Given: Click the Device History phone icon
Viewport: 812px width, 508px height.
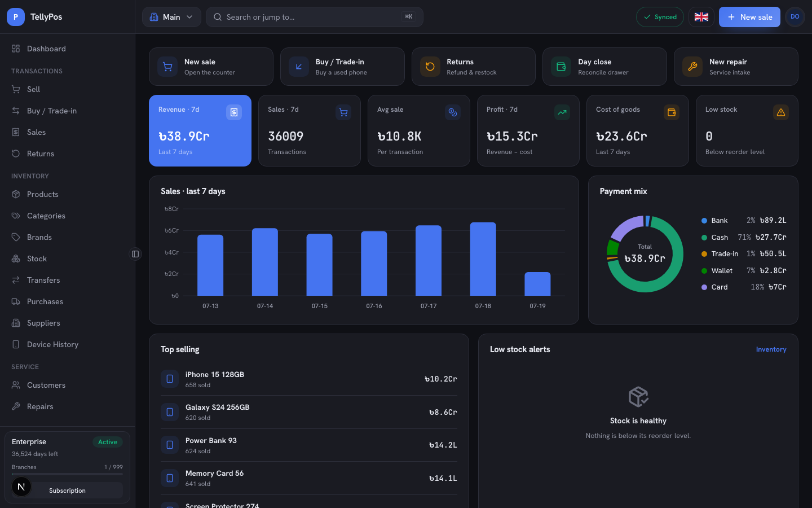Looking at the screenshot, I should coord(16,344).
